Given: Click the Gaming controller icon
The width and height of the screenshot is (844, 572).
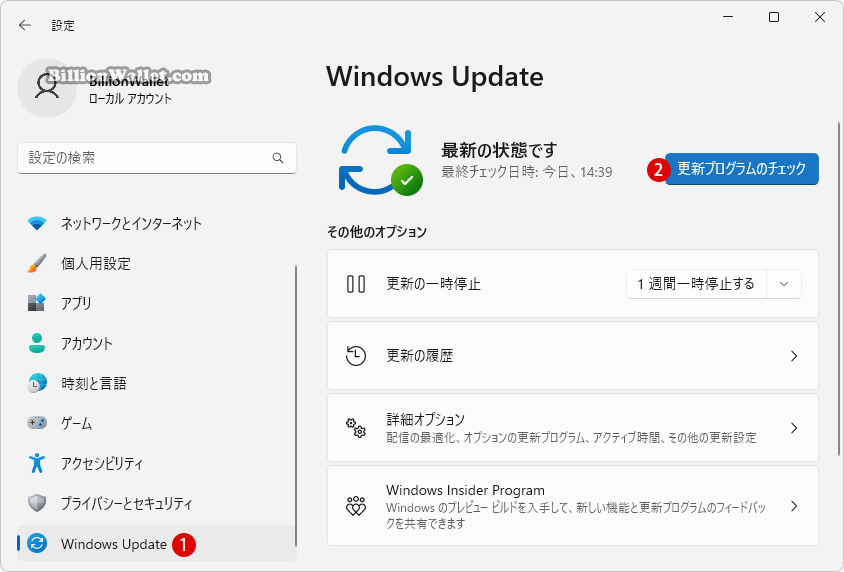Looking at the screenshot, I should [37, 423].
